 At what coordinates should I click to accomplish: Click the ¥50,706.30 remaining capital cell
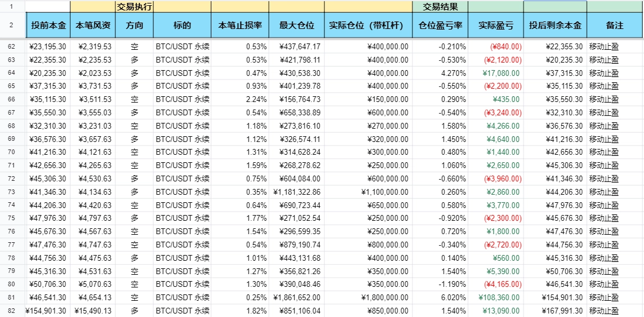tap(555, 271)
